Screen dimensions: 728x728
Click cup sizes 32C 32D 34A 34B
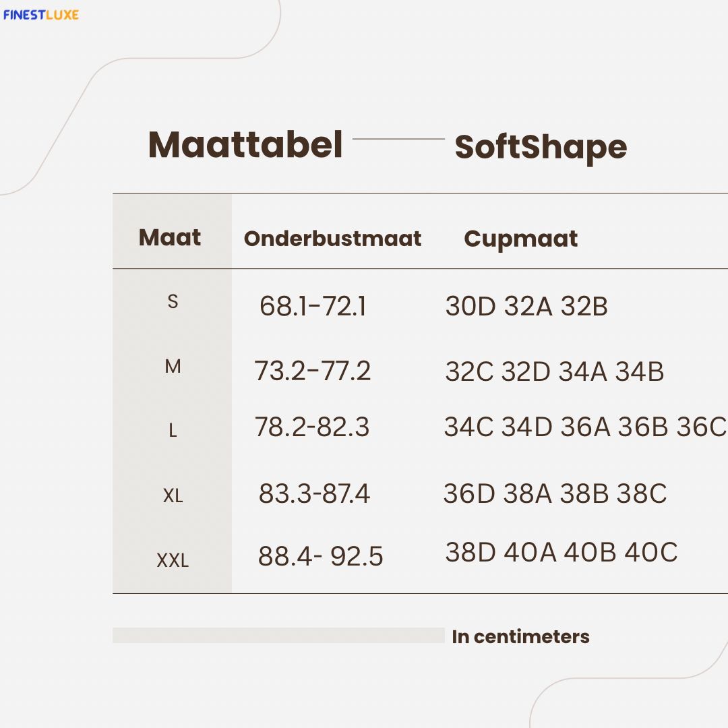coord(555,372)
